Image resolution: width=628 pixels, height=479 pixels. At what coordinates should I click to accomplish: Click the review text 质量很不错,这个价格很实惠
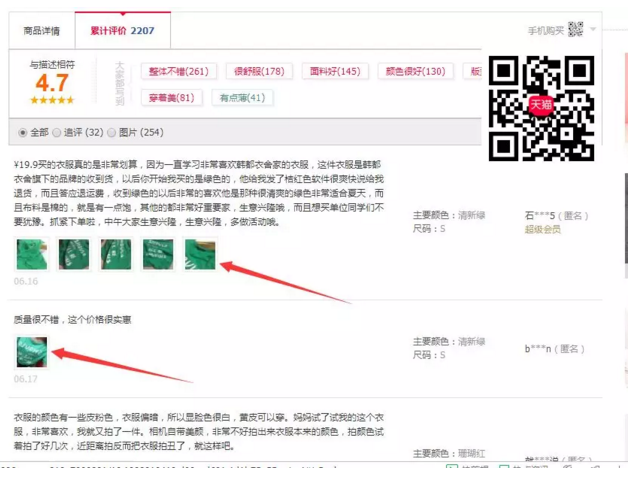[x=72, y=320]
